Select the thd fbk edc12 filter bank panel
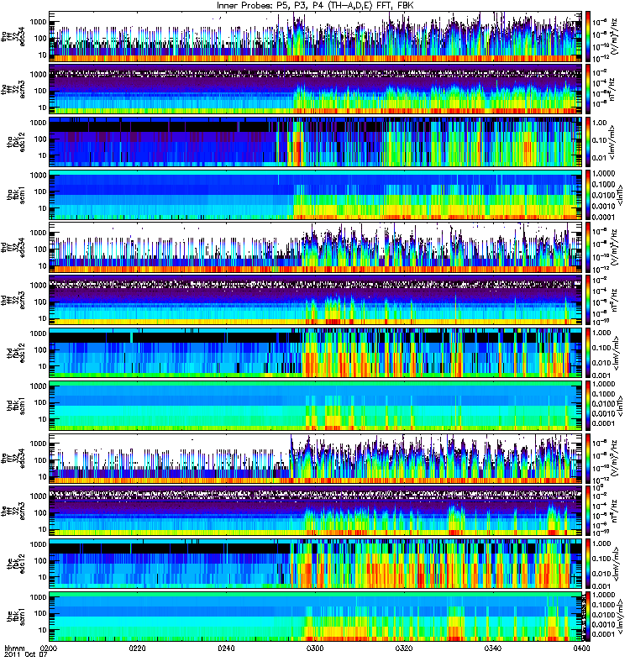 [316, 353]
